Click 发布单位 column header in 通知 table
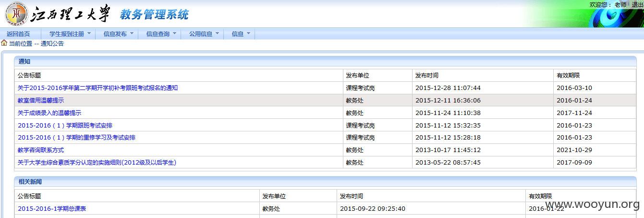The height and width of the screenshot is (218, 644). [358, 76]
